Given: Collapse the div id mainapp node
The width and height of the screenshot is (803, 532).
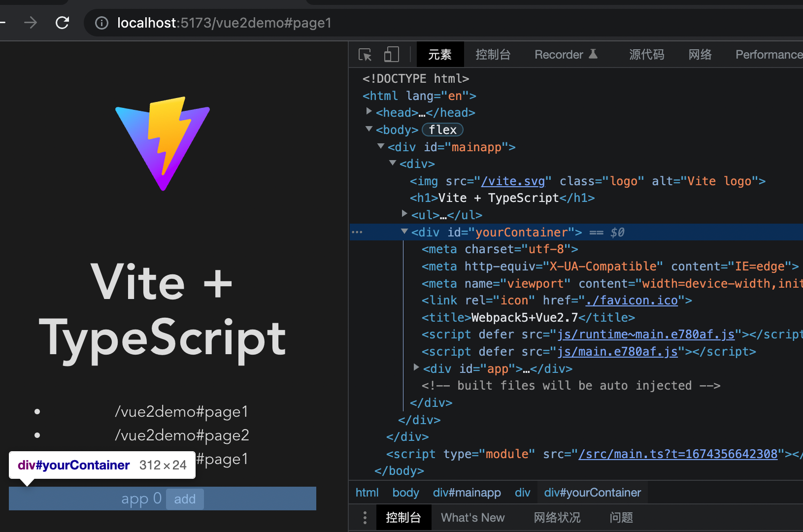Looking at the screenshot, I should point(381,146).
